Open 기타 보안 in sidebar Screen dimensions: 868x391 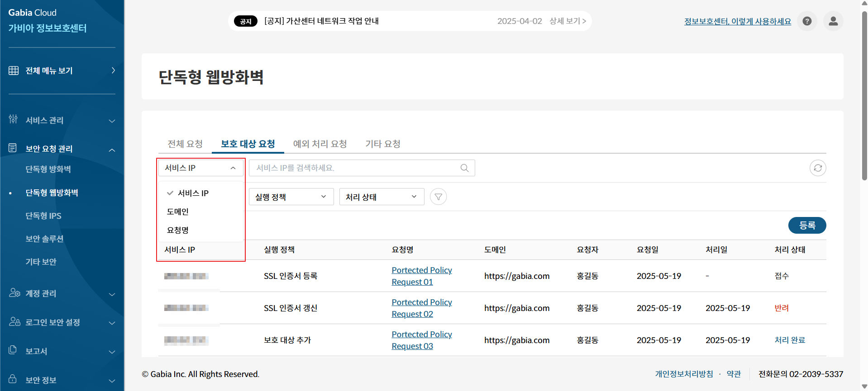coord(41,262)
